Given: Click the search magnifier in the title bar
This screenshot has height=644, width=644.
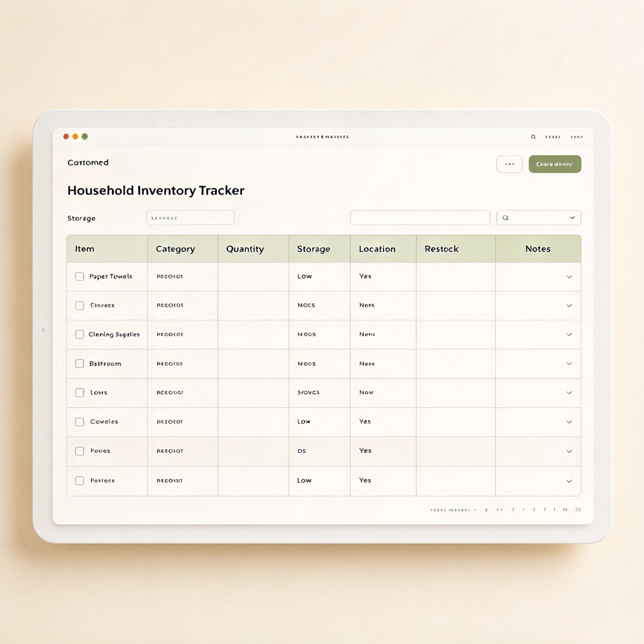Looking at the screenshot, I should point(533,137).
